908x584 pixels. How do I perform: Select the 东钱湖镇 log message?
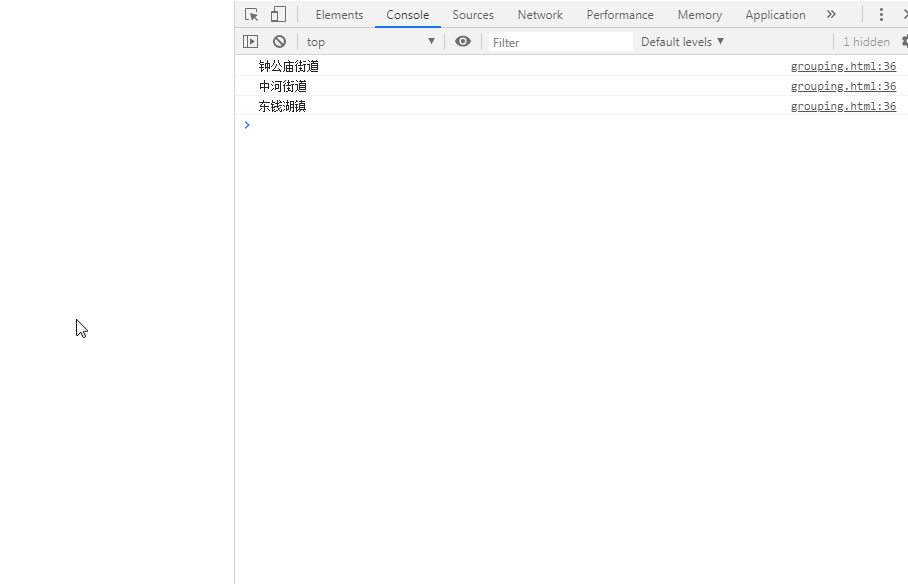click(x=282, y=106)
